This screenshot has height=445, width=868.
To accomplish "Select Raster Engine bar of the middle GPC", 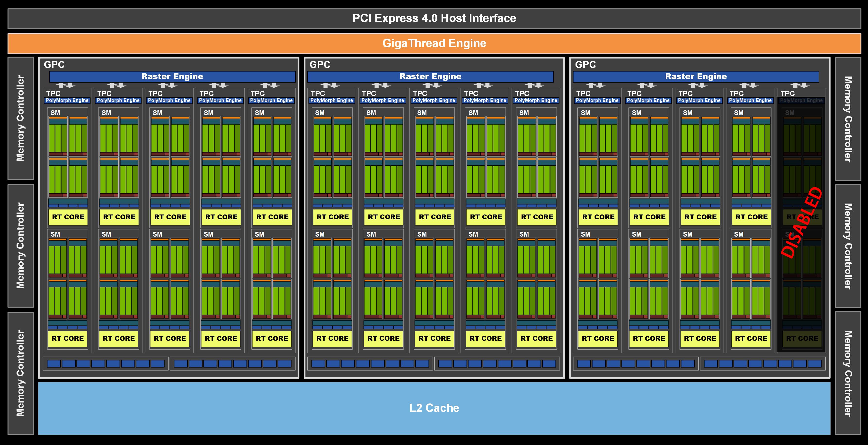I will [x=430, y=77].
